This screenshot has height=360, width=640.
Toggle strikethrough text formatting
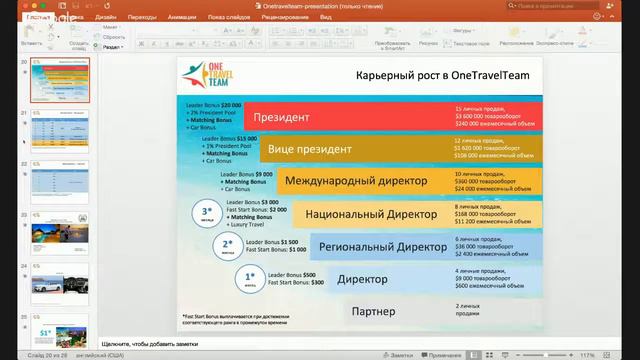click(179, 44)
